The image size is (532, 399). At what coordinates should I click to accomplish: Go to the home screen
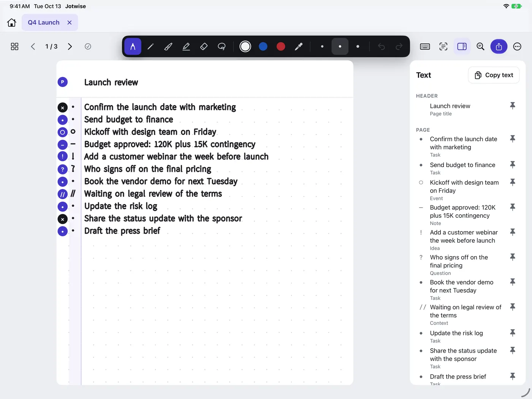[x=12, y=22]
